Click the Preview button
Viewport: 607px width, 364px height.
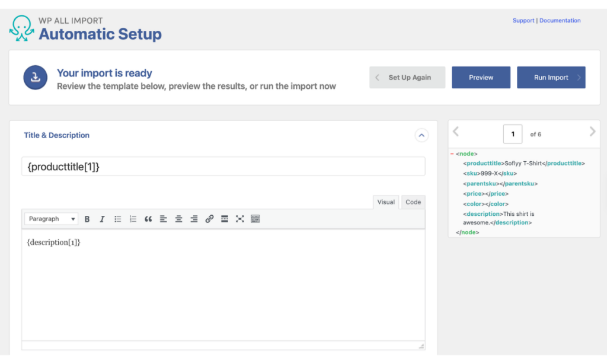[481, 78]
